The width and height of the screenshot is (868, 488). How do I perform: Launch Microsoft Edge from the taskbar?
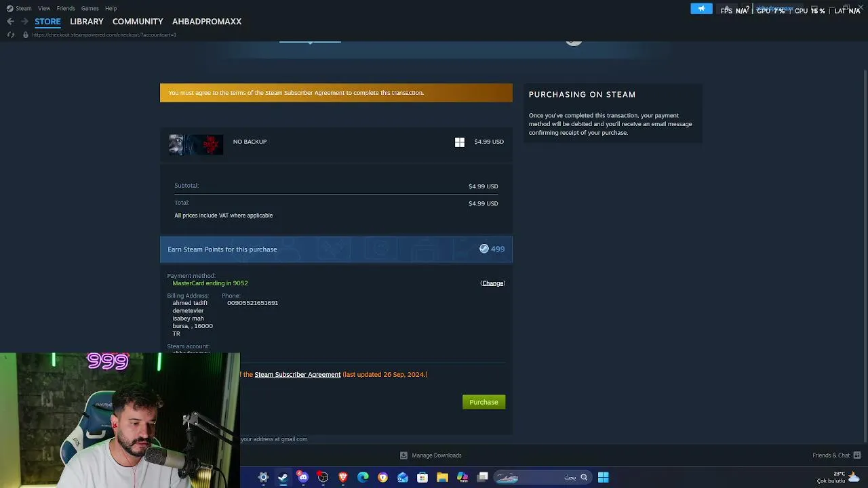click(x=363, y=477)
